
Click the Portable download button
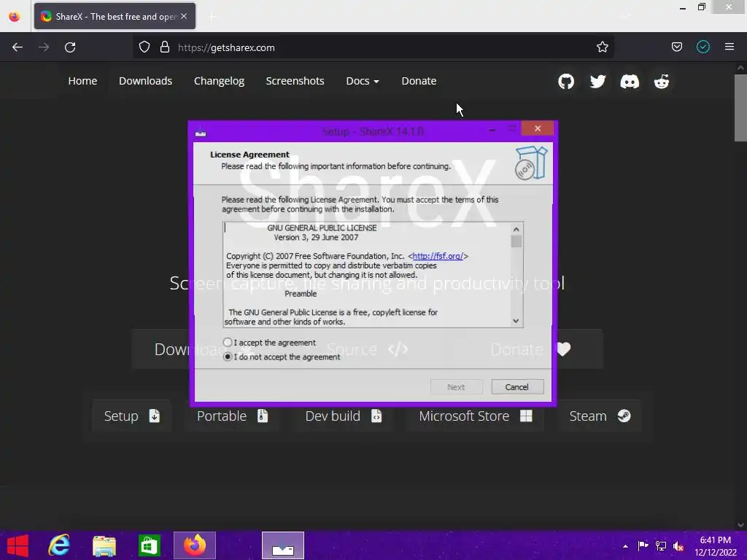click(x=233, y=416)
